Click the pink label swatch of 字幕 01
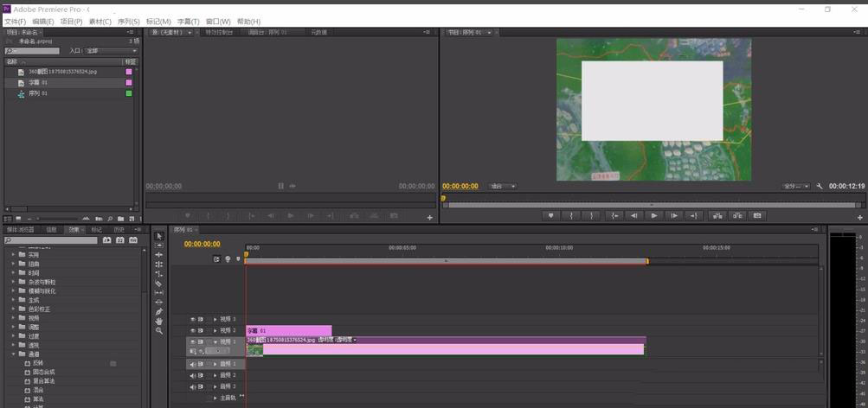 click(x=129, y=82)
